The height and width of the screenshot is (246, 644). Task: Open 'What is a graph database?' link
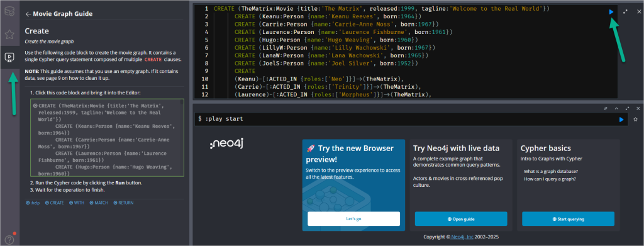coord(551,171)
